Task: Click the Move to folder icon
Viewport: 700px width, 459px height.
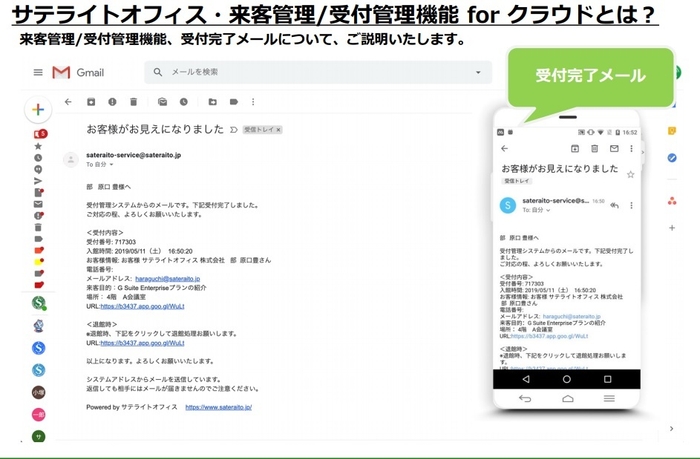Action: 212,102
